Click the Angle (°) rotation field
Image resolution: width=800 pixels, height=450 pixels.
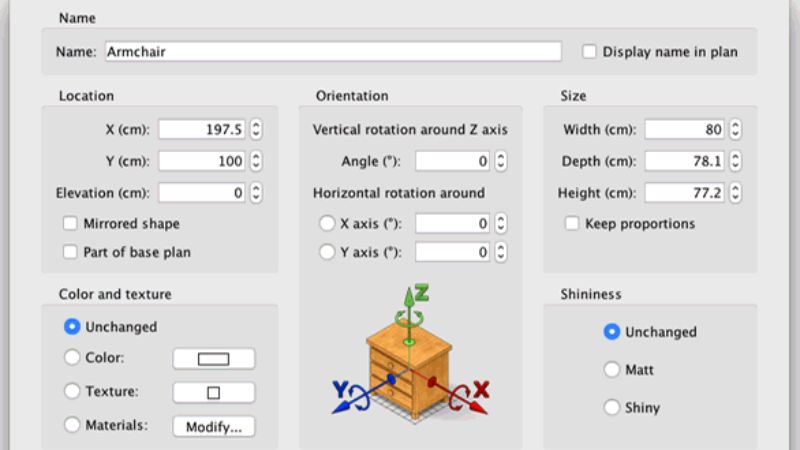[453, 161]
